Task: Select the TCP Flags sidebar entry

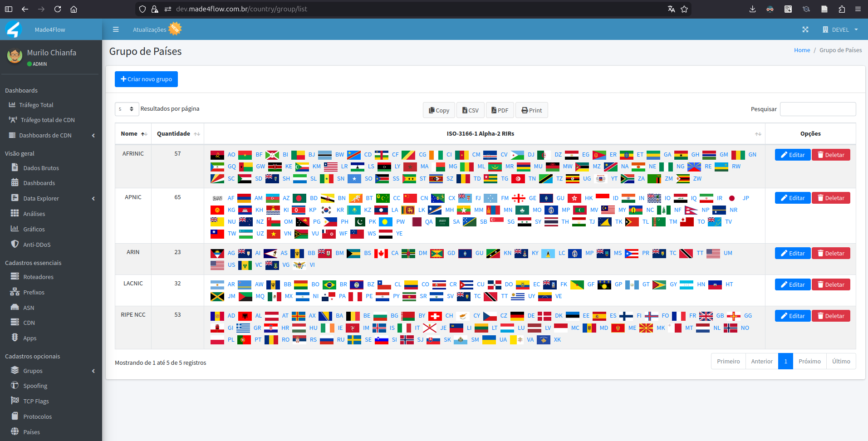Action: (36, 401)
